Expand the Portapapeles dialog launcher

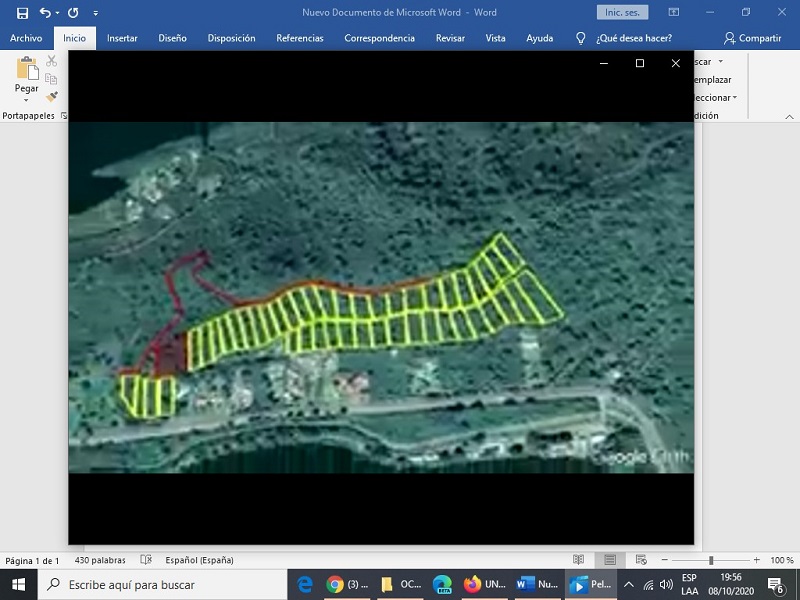pyautogui.click(x=64, y=116)
